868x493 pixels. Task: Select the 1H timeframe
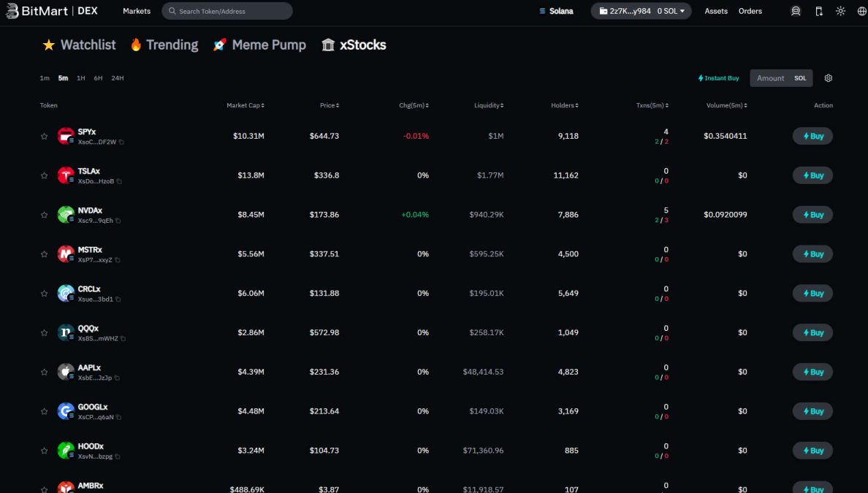[x=81, y=78]
